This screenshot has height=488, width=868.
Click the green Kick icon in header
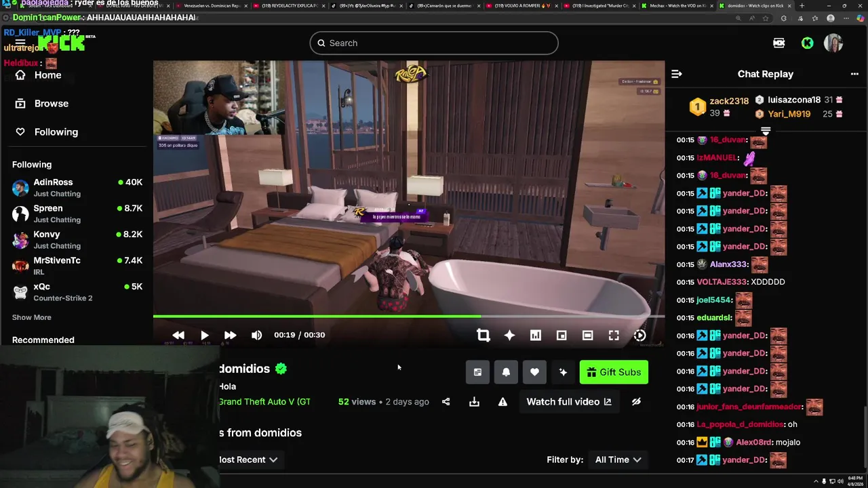pos(807,43)
